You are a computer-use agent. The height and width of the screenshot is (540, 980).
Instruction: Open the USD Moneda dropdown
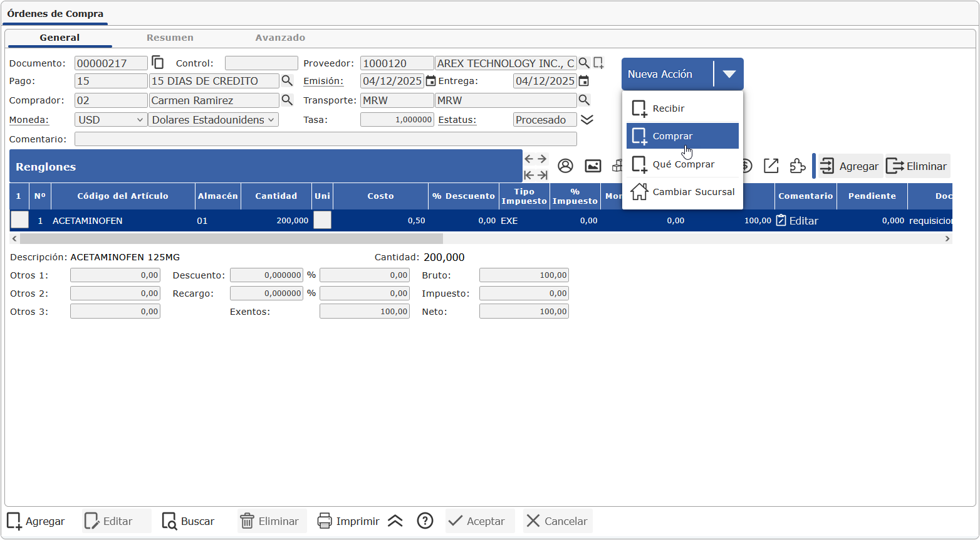(x=111, y=120)
